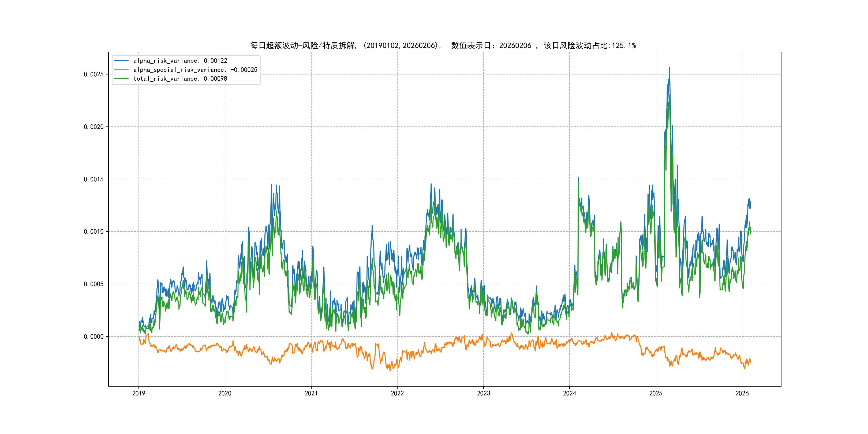The image size is (868, 434).
Task: Select the total_risk_variance: 0.00098 legend text
Action: point(180,78)
